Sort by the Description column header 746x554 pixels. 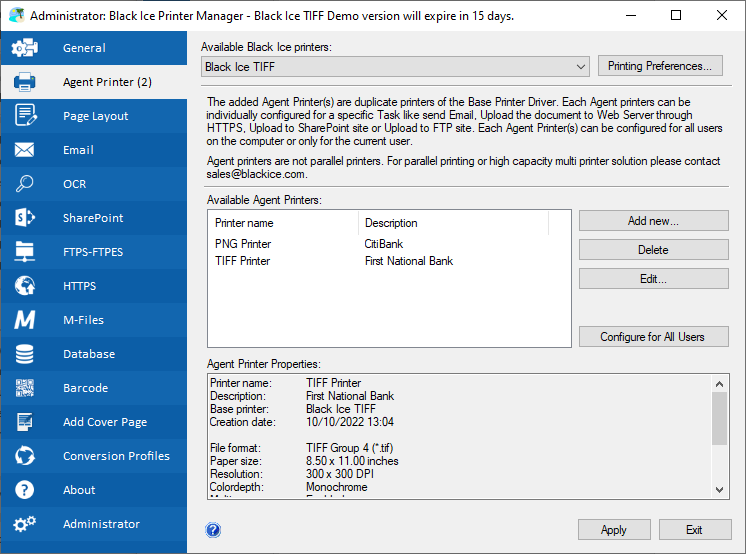391,223
